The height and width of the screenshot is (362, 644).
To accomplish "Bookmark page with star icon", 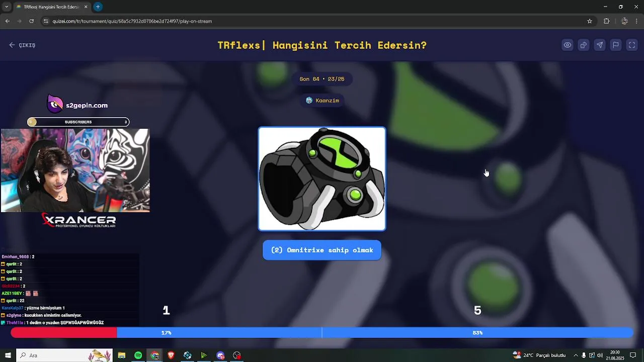I will [x=590, y=21].
